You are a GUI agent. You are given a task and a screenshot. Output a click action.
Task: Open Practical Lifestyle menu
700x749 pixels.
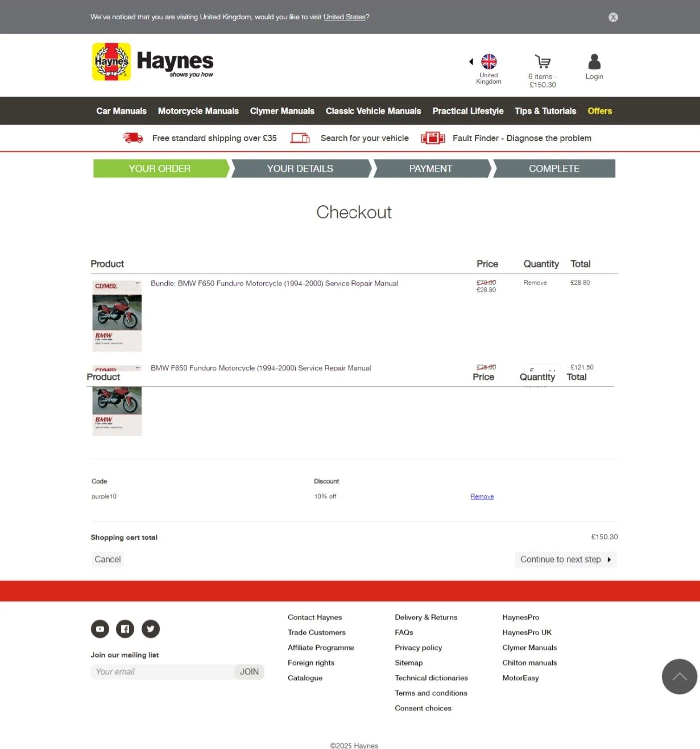[468, 111]
